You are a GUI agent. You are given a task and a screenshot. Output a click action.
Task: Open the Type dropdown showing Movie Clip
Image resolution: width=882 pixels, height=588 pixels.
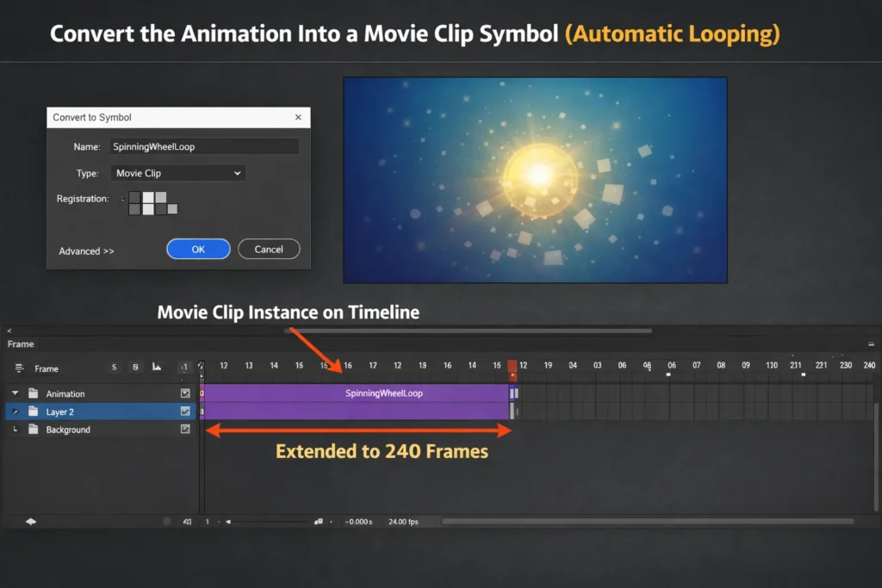pos(177,173)
